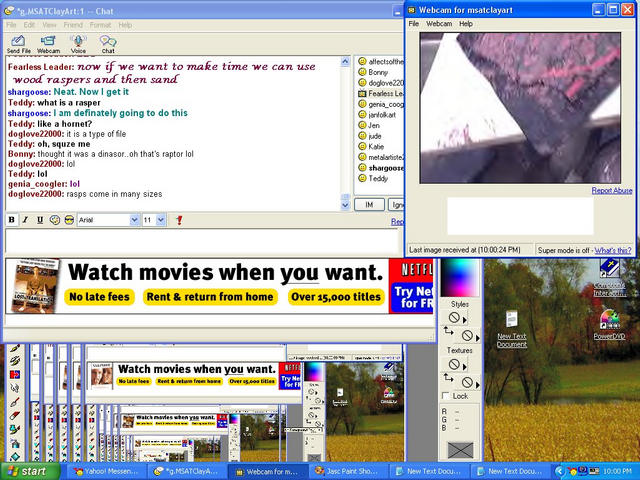
Task: Select the Airbrush spray can in the main tool palette
Action: click(15, 443)
